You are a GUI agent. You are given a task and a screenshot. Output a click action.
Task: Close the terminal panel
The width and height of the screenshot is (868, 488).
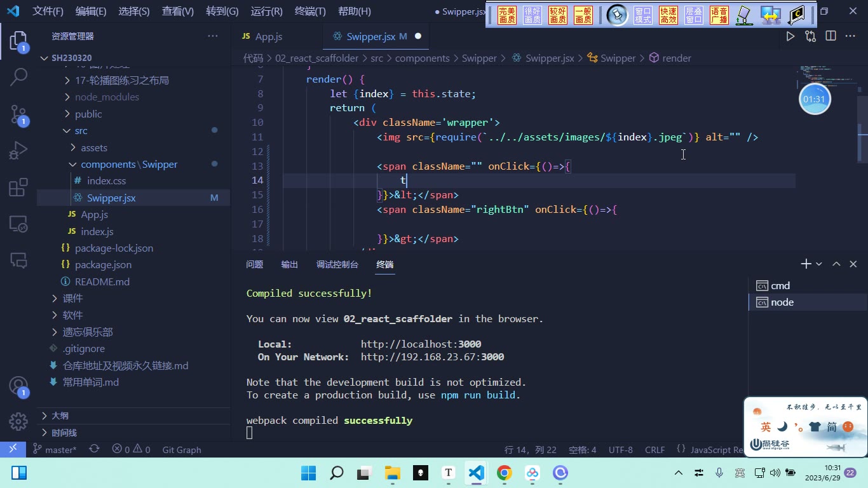click(853, 264)
